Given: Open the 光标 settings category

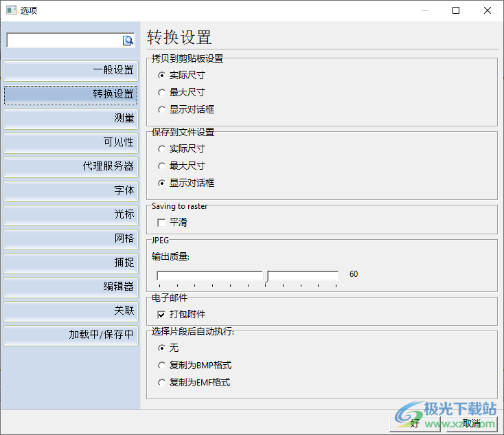Looking at the screenshot, I should pyautogui.click(x=71, y=215).
